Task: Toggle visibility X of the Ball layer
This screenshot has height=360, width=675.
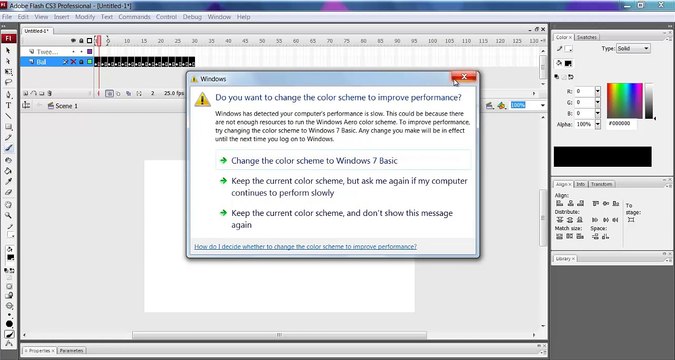Action: pyautogui.click(x=74, y=62)
